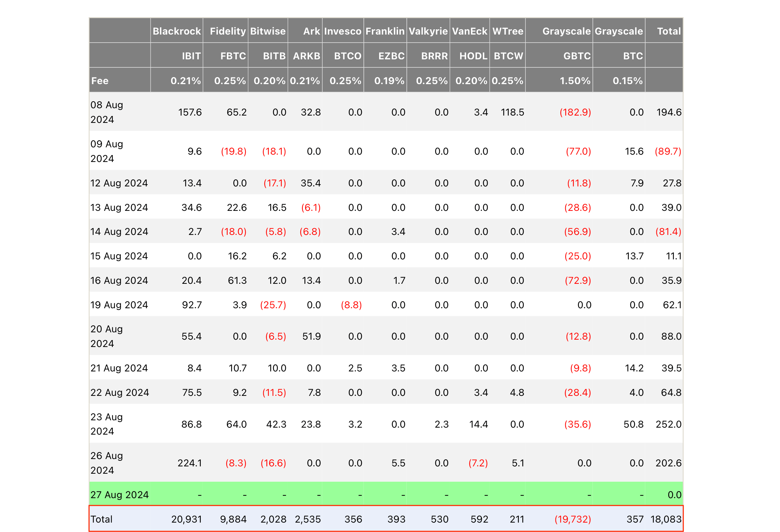Select the 19 Aug 2024 date cell
Viewport: 780px width, 532px height.
click(x=119, y=305)
